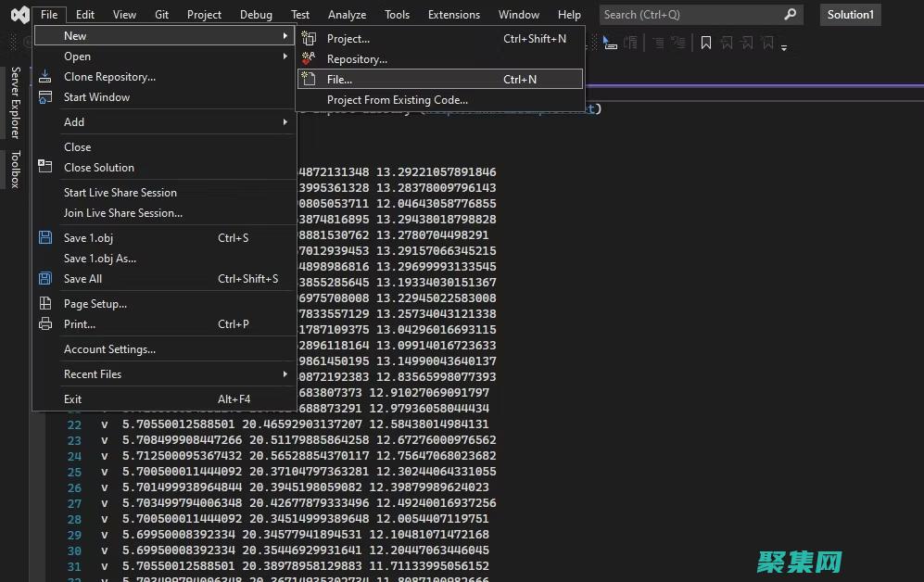924x582 pixels.
Task: Open the Debug menu
Action: click(256, 15)
